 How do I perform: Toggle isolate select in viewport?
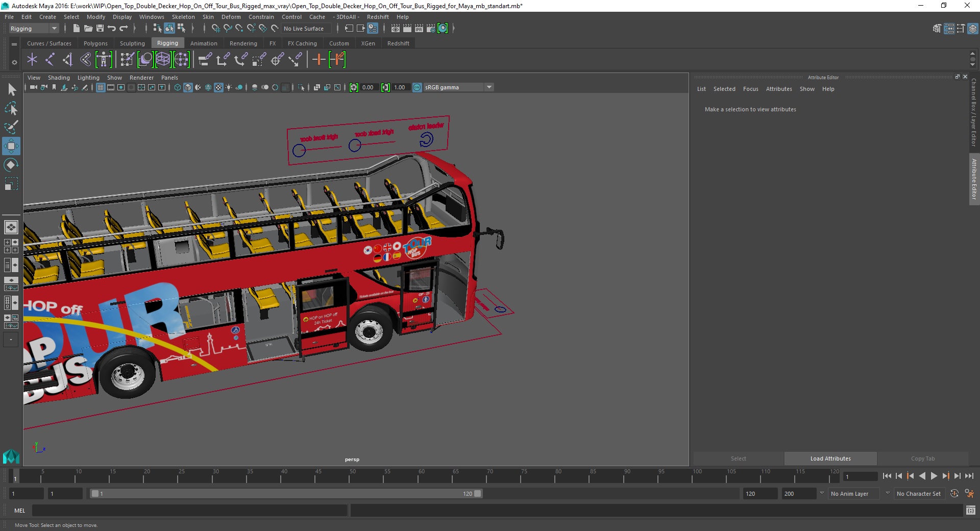tap(301, 87)
